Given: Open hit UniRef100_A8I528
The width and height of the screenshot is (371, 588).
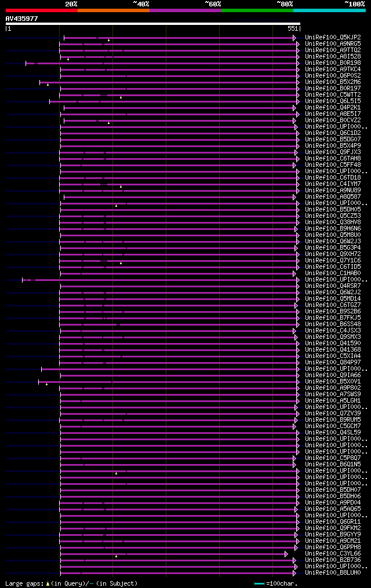Looking at the screenshot, I should point(333,57).
